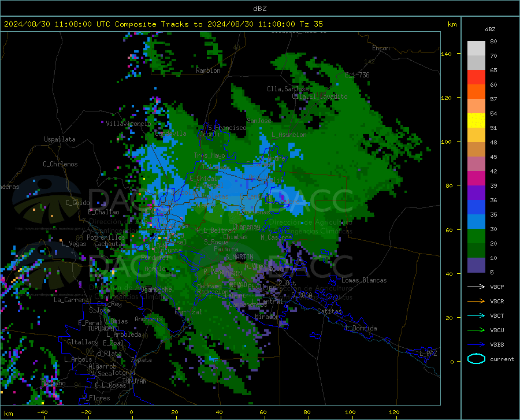Click the 'km' label at bottom left
The width and height of the screenshot is (520, 420).
pyautogui.click(x=8, y=414)
